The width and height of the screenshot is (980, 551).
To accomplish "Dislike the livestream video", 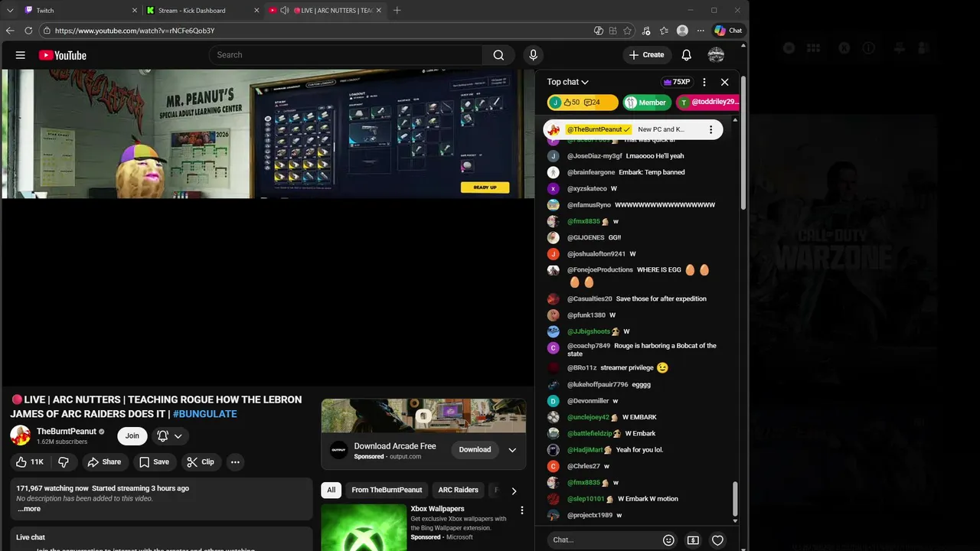I will coord(64,461).
